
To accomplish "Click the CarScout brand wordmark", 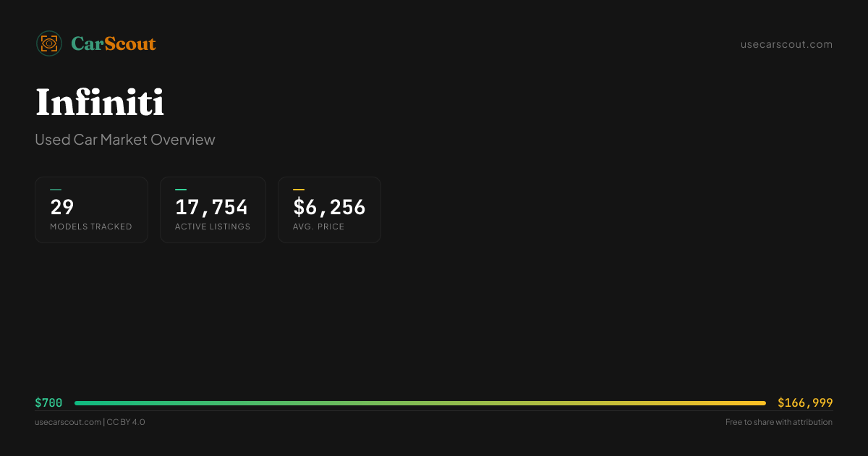I will (x=114, y=44).
